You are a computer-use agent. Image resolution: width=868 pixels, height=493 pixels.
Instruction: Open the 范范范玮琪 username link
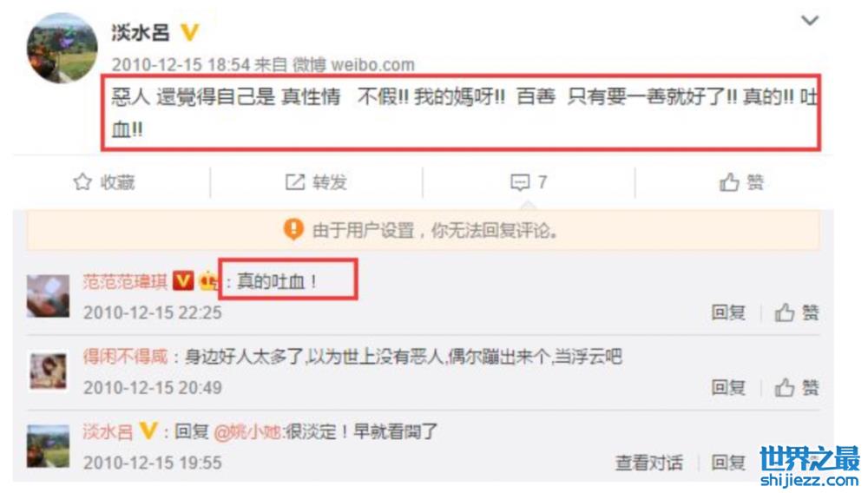(125, 281)
